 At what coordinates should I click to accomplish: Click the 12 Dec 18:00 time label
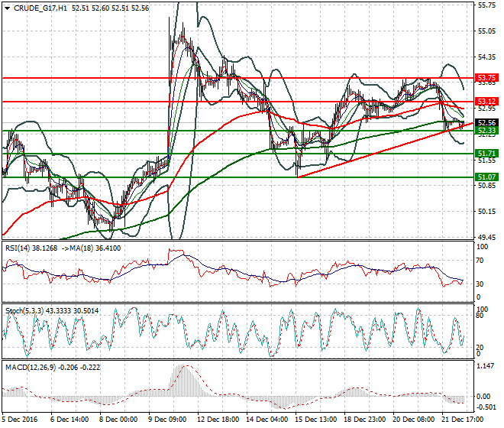tap(218, 420)
